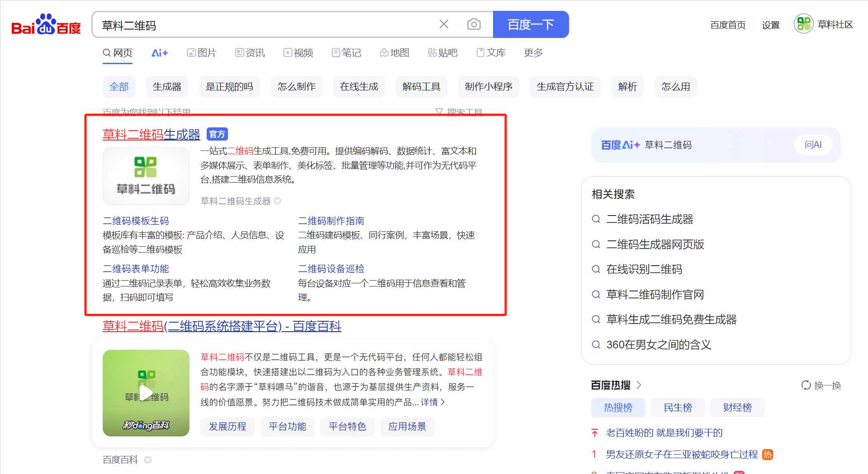Play the 秒懂百科 video thumbnail

(x=146, y=393)
